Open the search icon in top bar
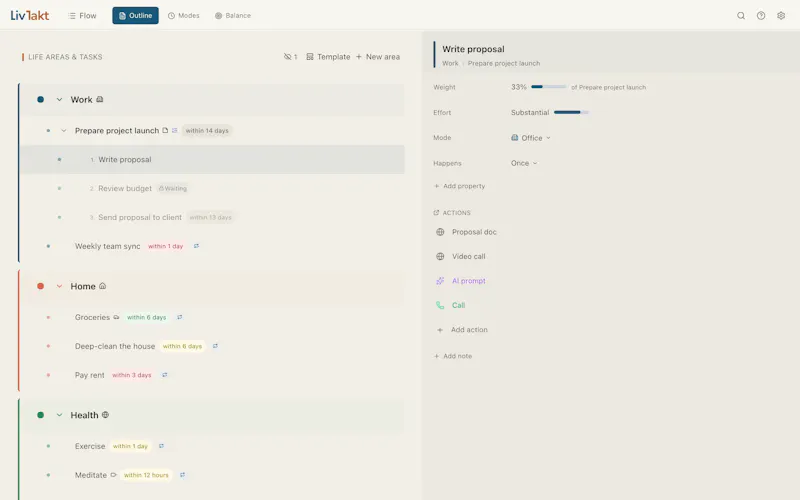Image resolution: width=800 pixels, height=500 pixels. coord(741,16)
